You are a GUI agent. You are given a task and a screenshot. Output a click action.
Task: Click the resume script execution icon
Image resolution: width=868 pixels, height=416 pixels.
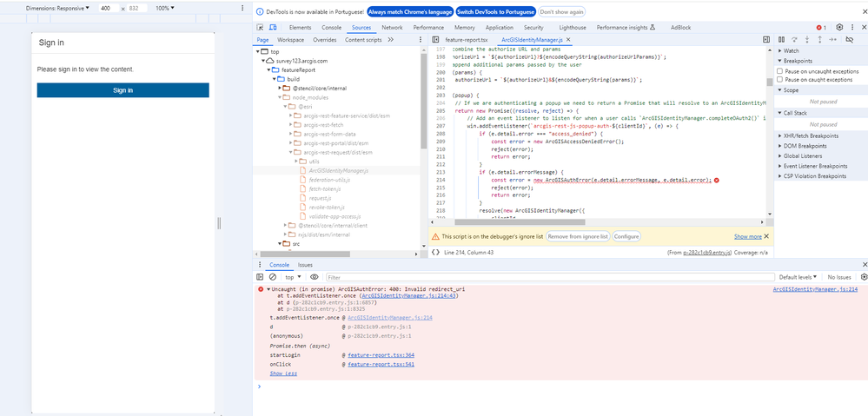[x=781, y=39]
